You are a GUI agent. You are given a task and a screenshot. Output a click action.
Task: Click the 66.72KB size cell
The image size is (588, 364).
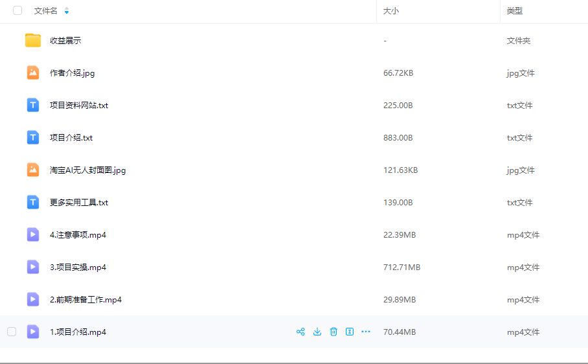pos(398,73)
